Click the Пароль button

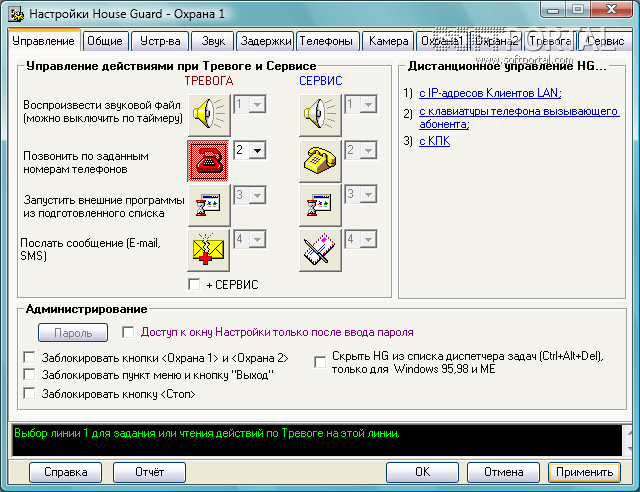pyautogui.click(x=73, y=332)
